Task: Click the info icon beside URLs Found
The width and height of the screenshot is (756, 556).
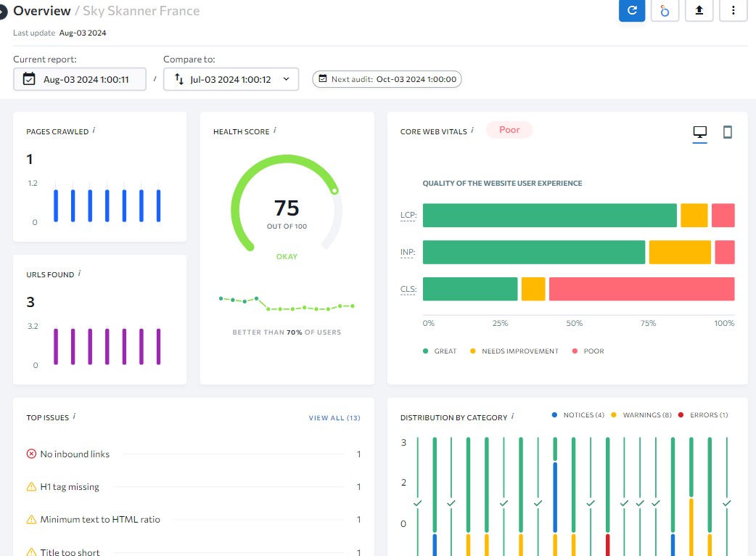Action: click(80, 274)
